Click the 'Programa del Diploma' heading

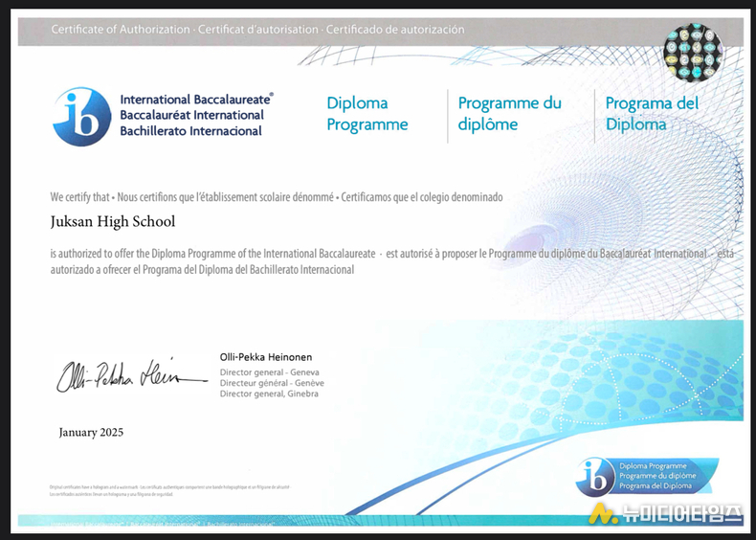pyautogui.click(x=652, y=114)
